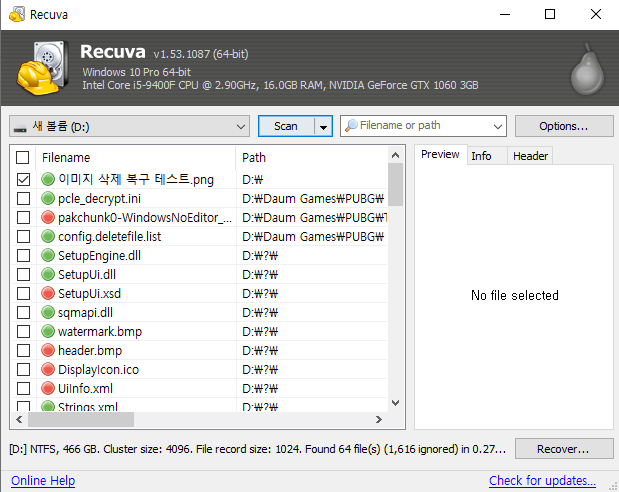
Task: Open the 새 볼륨 (D:) drive dropdown
Action: click(x=129, y=126)
